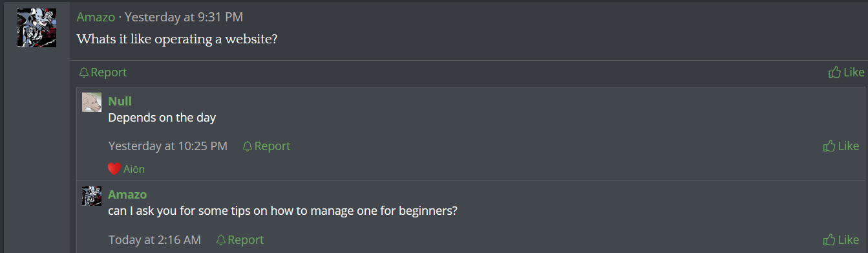Click thumbs-up icon on Null's comment
868x253 pixels.
(829, 146)
